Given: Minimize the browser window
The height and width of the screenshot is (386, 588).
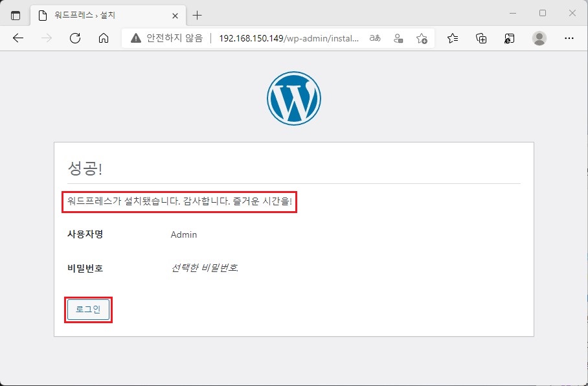Looking at the screenshot, I should click(x=513, y=13).
